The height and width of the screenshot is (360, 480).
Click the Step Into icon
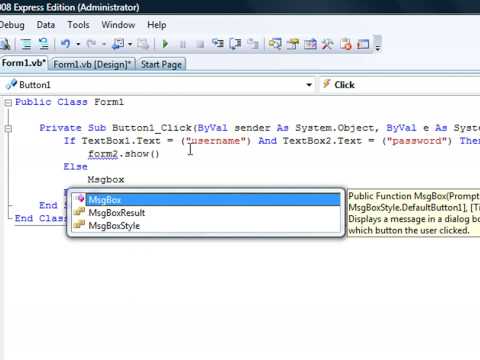(x=218, y=44)
